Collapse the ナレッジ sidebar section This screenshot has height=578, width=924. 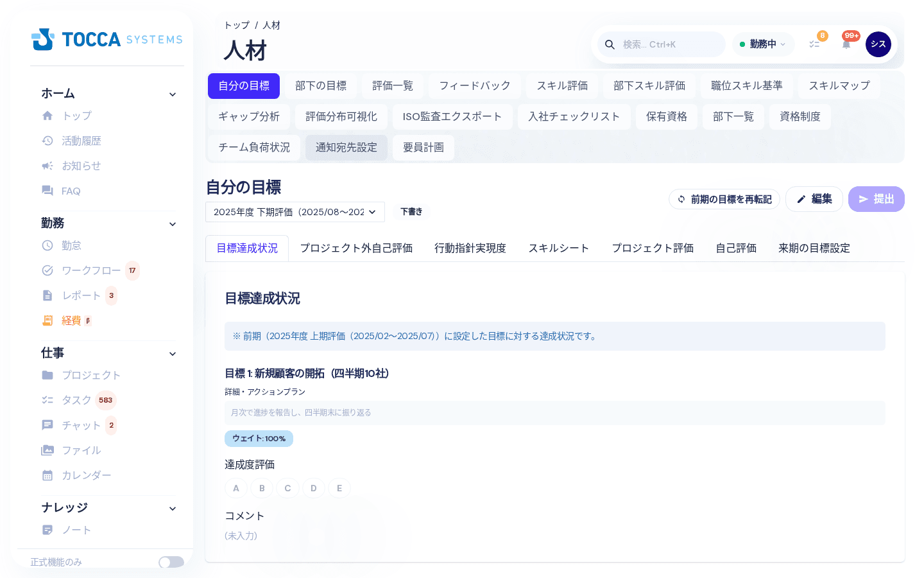173,509
